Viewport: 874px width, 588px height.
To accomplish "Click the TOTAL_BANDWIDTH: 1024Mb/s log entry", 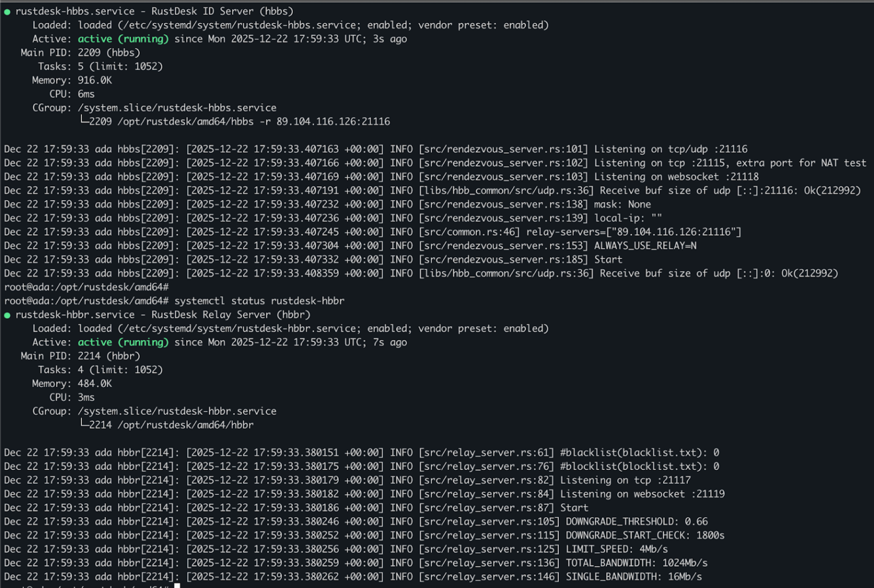I will click(x=636, y=563).
